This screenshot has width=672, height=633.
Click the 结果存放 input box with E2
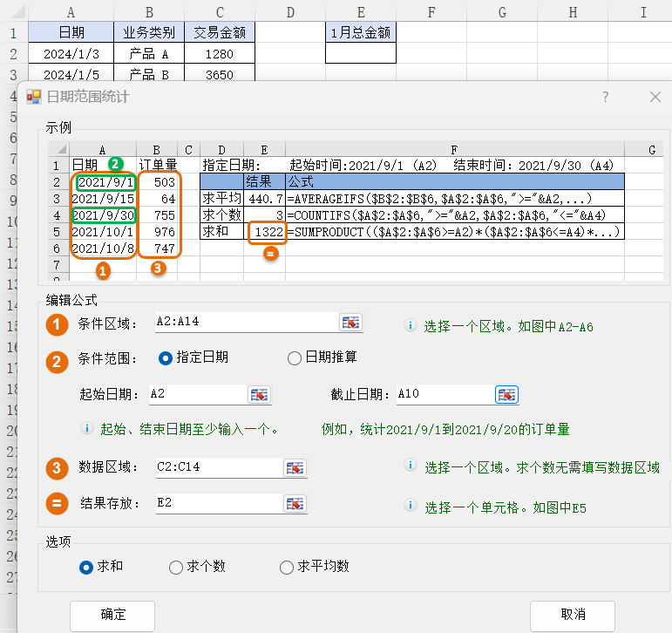click(x=218, y=504)
